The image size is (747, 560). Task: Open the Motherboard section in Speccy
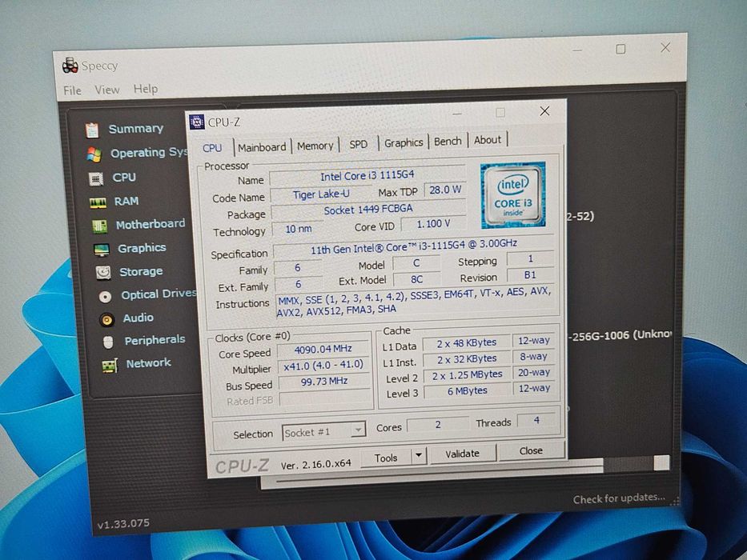tap(151, 224)
